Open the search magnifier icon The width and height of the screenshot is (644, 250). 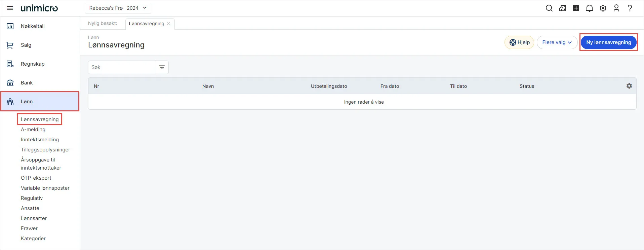click(x=549, y=8)
